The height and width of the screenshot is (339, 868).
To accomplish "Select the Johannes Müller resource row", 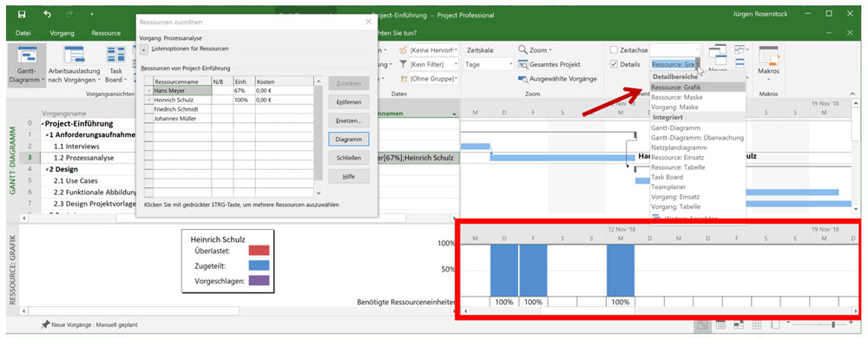I will click(x=229, y=118).
